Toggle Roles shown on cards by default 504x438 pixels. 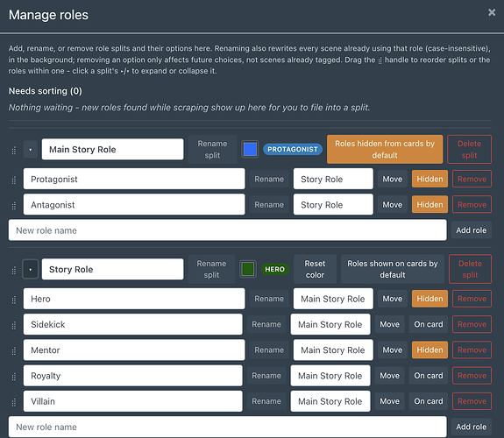(393, 269)
